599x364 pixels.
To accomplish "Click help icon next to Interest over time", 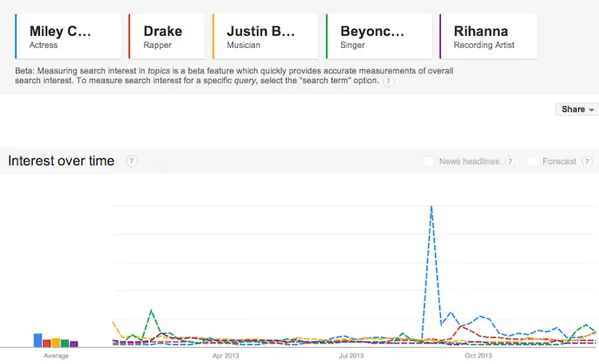I will tap(131, 161).
